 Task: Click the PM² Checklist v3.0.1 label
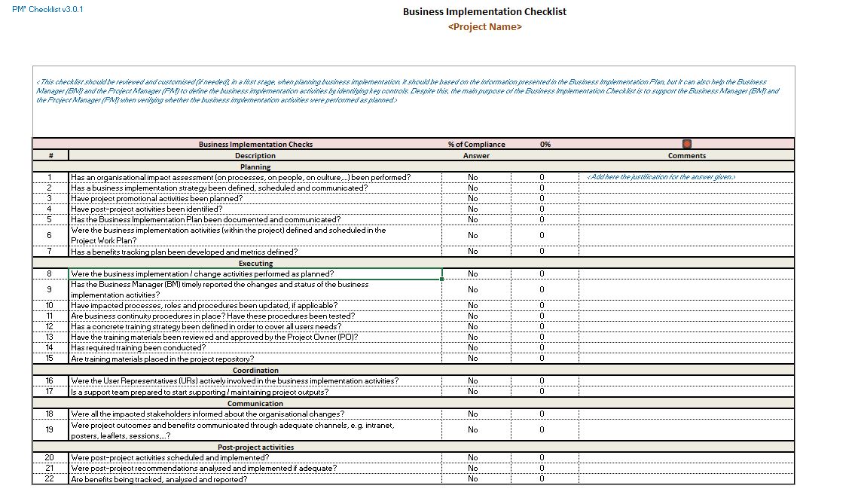(47, 9)
